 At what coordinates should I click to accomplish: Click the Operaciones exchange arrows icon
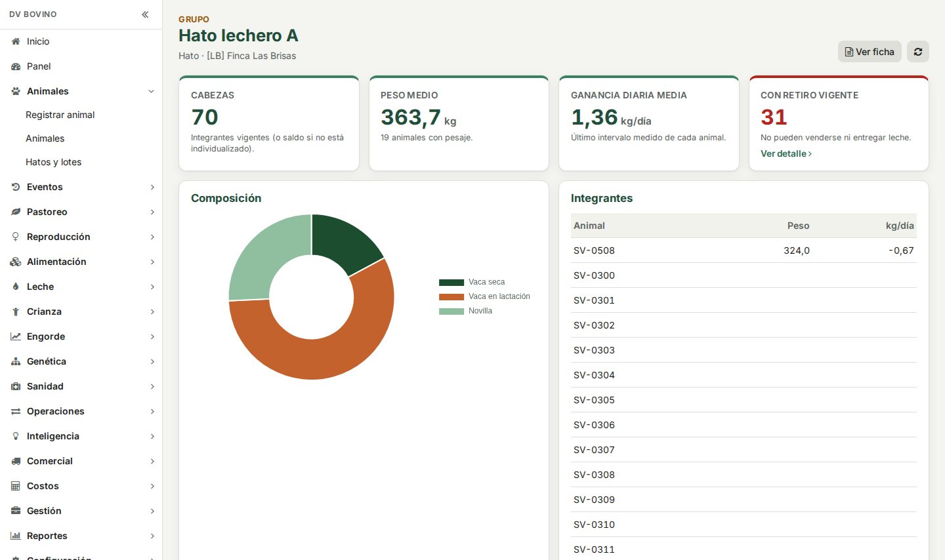coord(16,411)
